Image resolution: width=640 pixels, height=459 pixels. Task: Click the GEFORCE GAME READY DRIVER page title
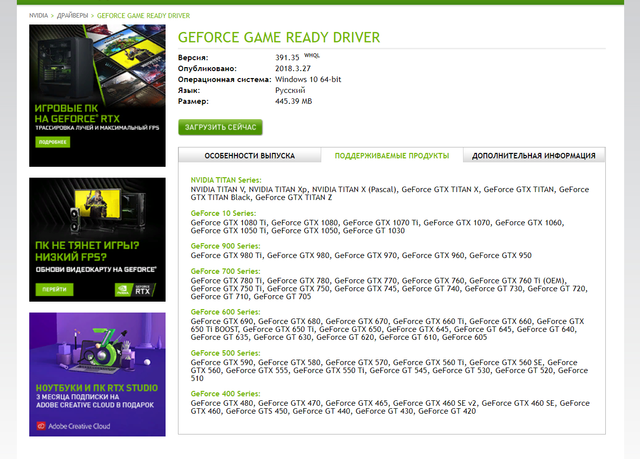point(279,38)
